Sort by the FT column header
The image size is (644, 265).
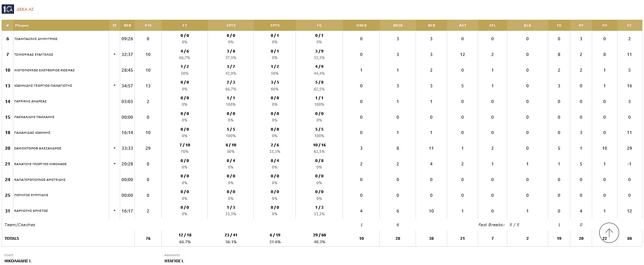[185, 26]
